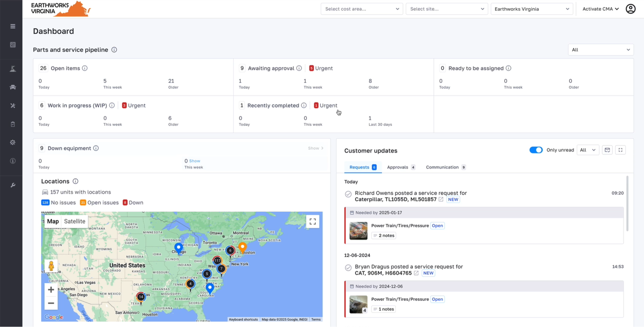This screenshot has height=327, width=644.
Task: Open the vehicle fleet sidebar icon
Action: (13, 87)
